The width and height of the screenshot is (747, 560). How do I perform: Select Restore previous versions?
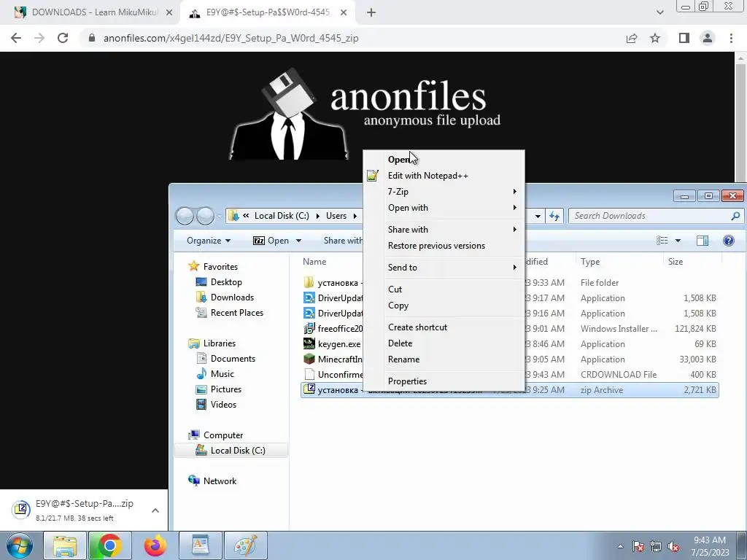(444, 246)
